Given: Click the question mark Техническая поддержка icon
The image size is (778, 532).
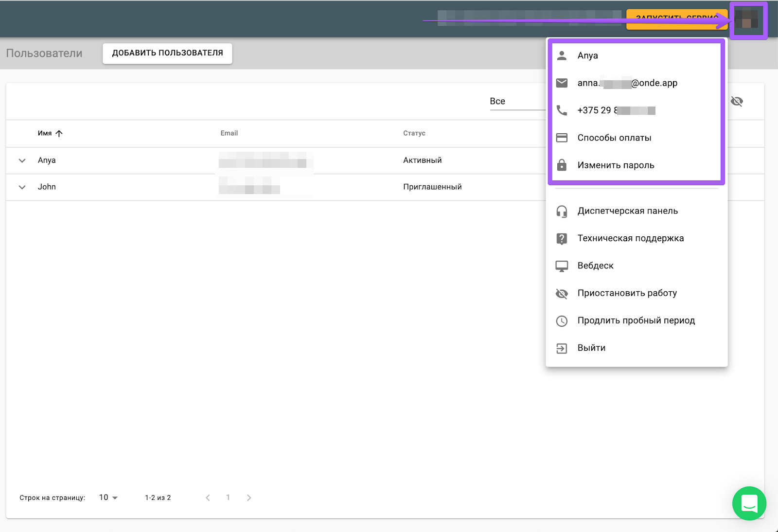Looking at the screenshot, I should tap(562, 239).
